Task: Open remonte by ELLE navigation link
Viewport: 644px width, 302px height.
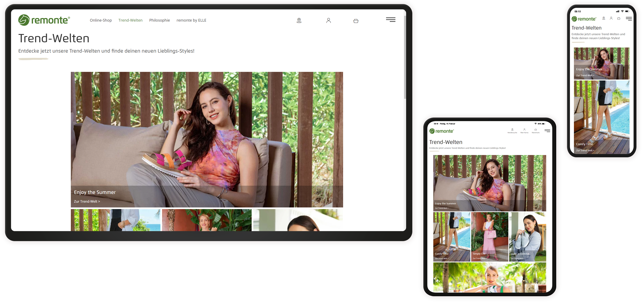Action: (191, 20)
